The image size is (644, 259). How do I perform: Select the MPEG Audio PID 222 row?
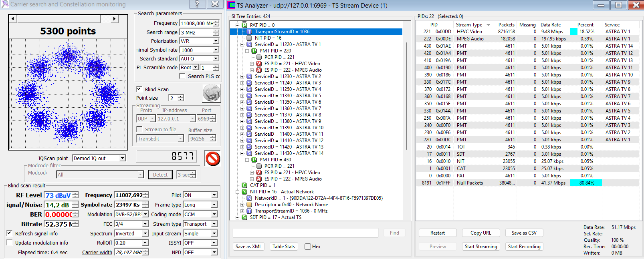(528, 39)
